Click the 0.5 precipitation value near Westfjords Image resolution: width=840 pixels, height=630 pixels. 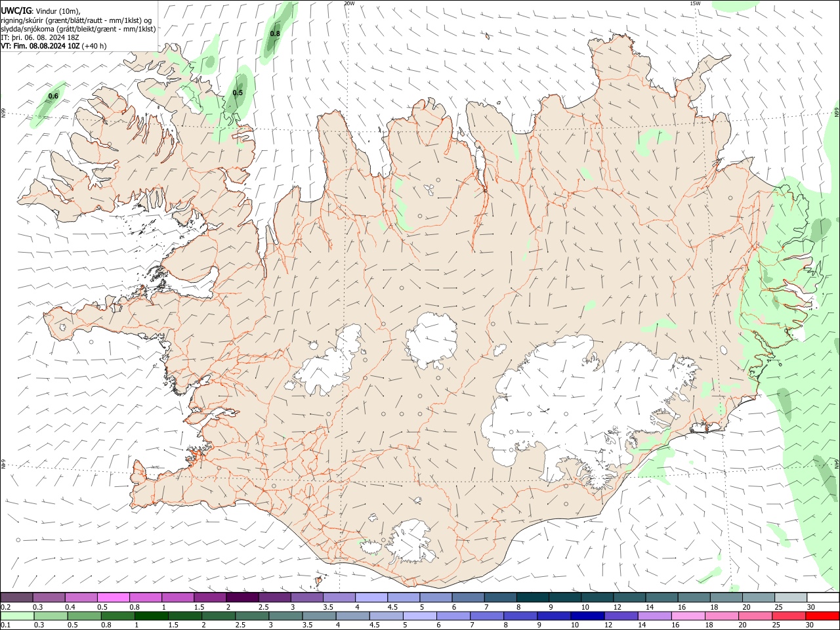238,93
